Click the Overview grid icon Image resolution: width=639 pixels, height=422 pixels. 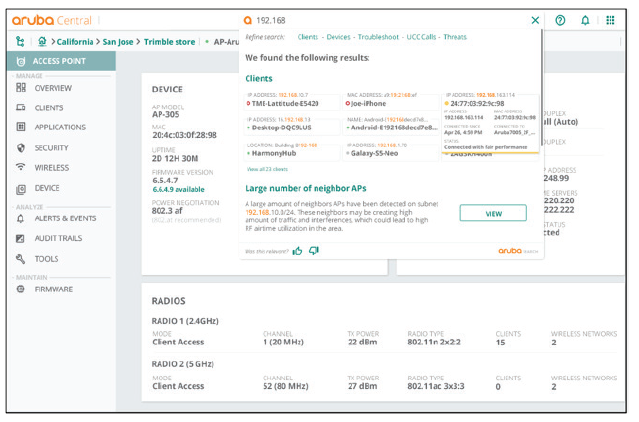[x=21, y=88]
